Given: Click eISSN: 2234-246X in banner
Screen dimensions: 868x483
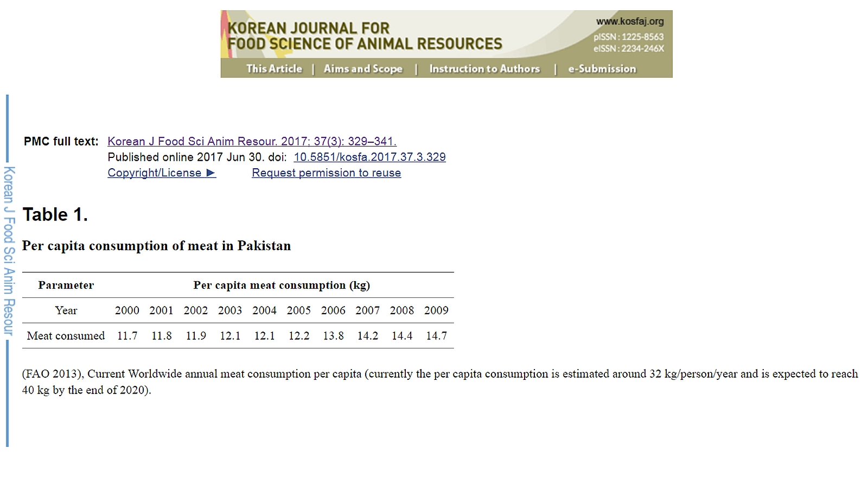Looking at the screenshot, I should (x=628, y=48).
